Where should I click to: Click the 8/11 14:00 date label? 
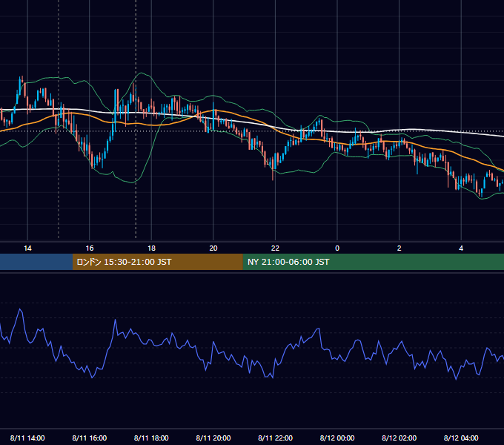pos(27,438)
